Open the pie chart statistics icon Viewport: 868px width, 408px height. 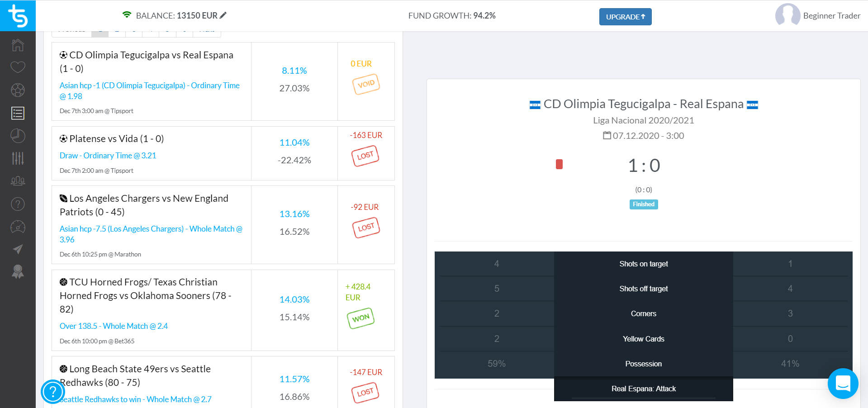(18, 136)
